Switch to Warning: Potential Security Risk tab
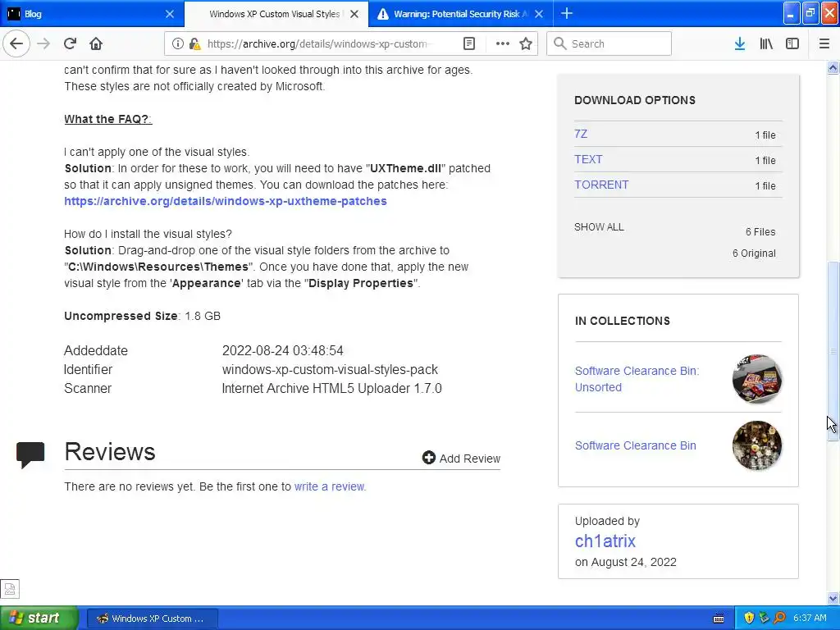This screenshot has width=840, height=630. click(x=461, y=14)
